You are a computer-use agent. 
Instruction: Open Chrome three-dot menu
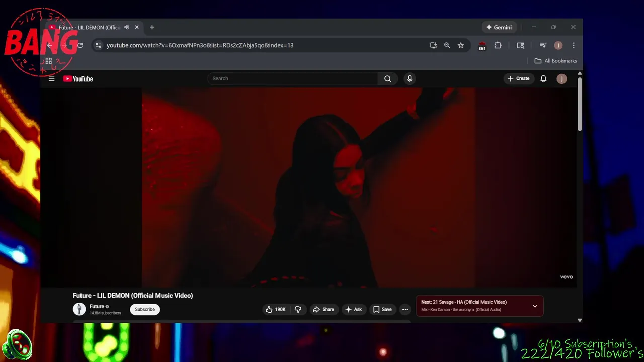pyautogui.click(x=574, y=45)
